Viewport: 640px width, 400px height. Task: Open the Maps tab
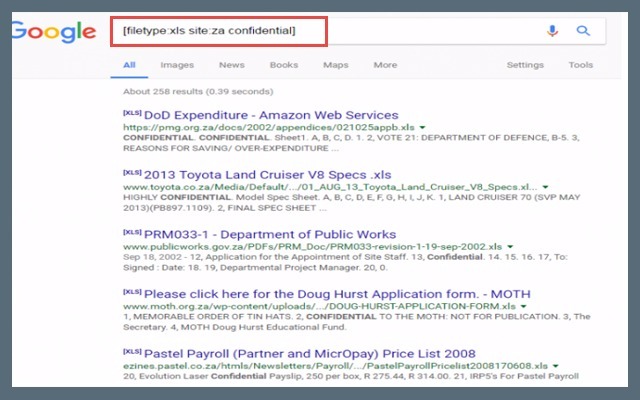click(336, 65)
